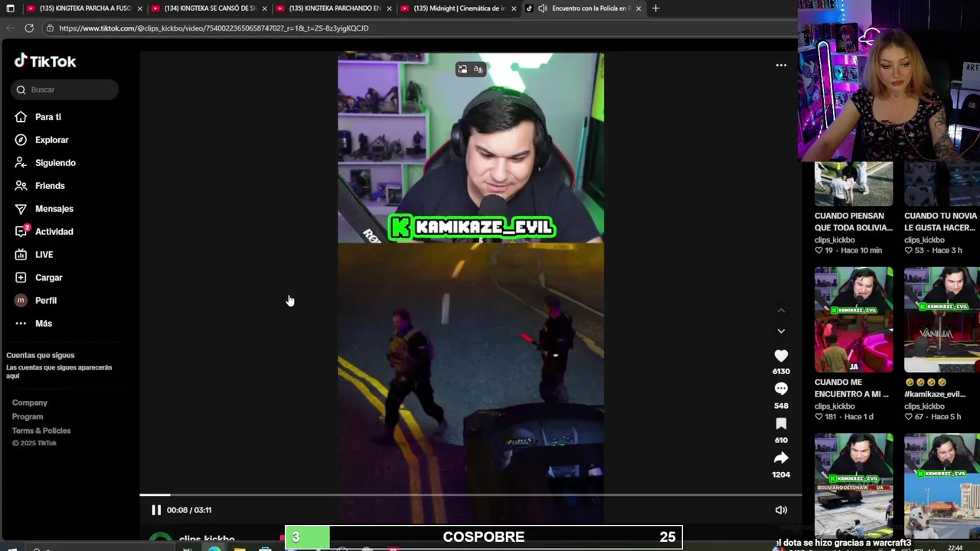Open CUANDO PIENSAN QUE TODA BOLIVIA thumbnail
Viewport: 980px width, 551px height.
[x=854, y=184]
